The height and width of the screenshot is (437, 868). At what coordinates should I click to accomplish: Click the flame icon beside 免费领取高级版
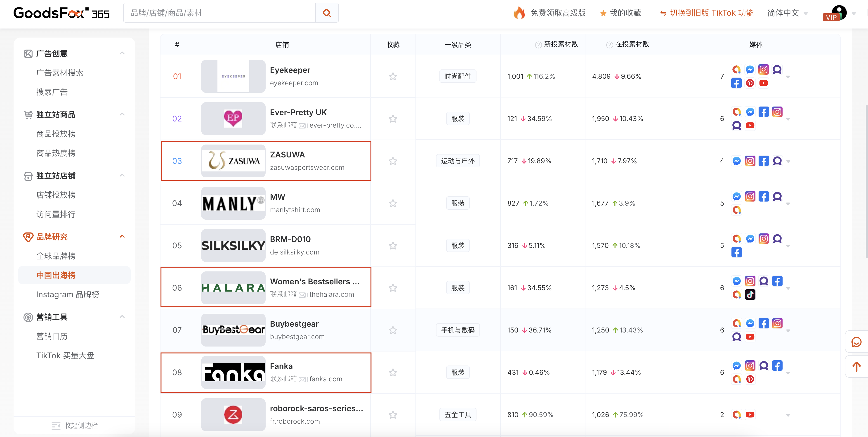[519, 13]
